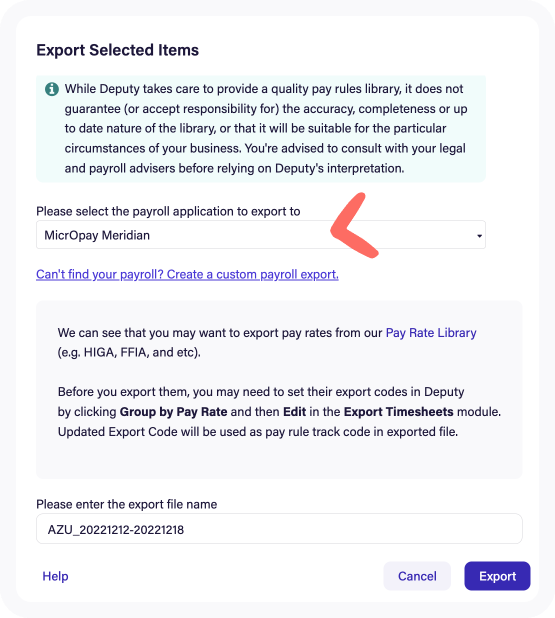555x618 pixels.
Task: Click the 'Updated Export Code' sentence in the gray box
Action: (x=258, y=432)
